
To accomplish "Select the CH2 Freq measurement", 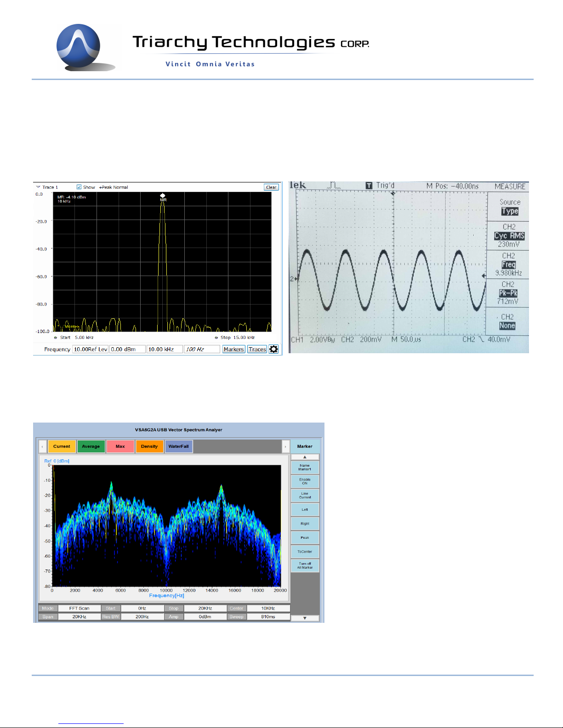I will tap(508, 265).
